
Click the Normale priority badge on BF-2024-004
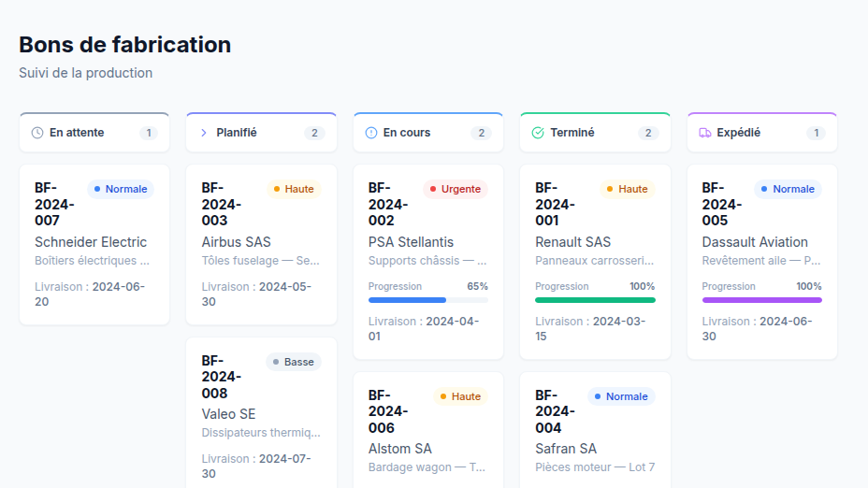(621, 396)
